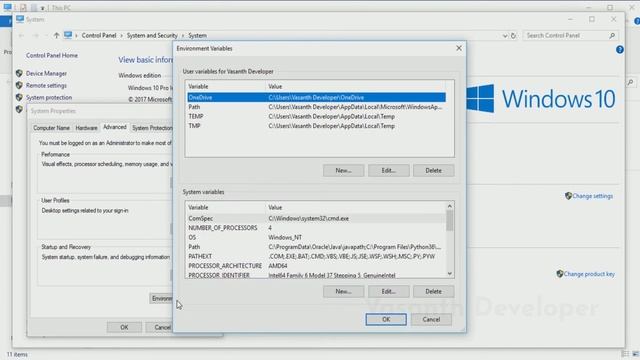Click Remote settings shield icon
Screen dimensions: 640x360
tap(19, 85)
